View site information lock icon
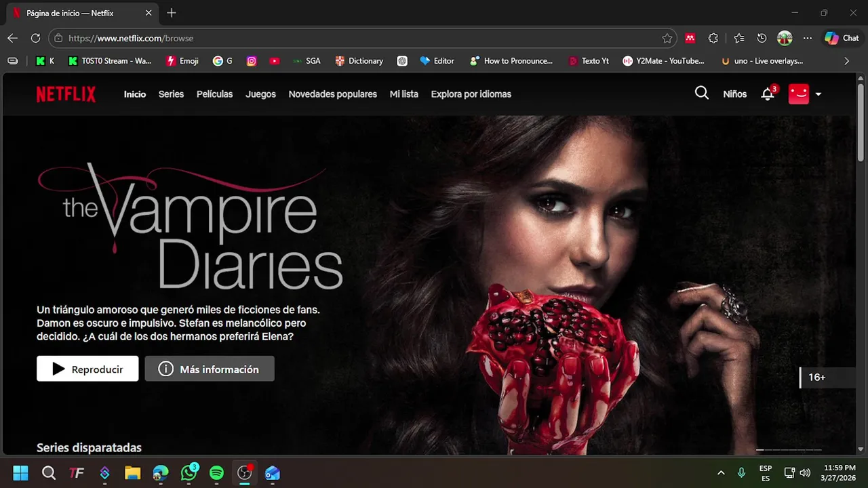The height and width of the screenshot is (488, 868). (x=58, y=39)
